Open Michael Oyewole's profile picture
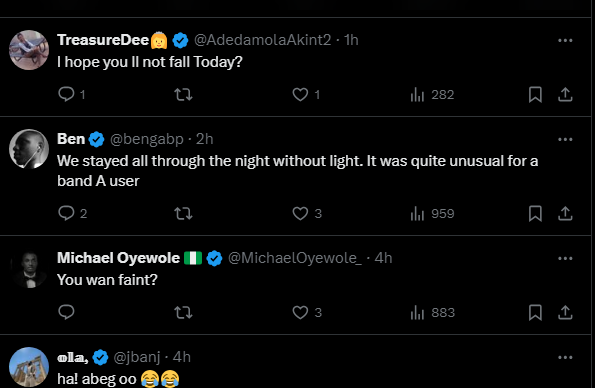Screen dimensions: 595x388 point(29,268)
